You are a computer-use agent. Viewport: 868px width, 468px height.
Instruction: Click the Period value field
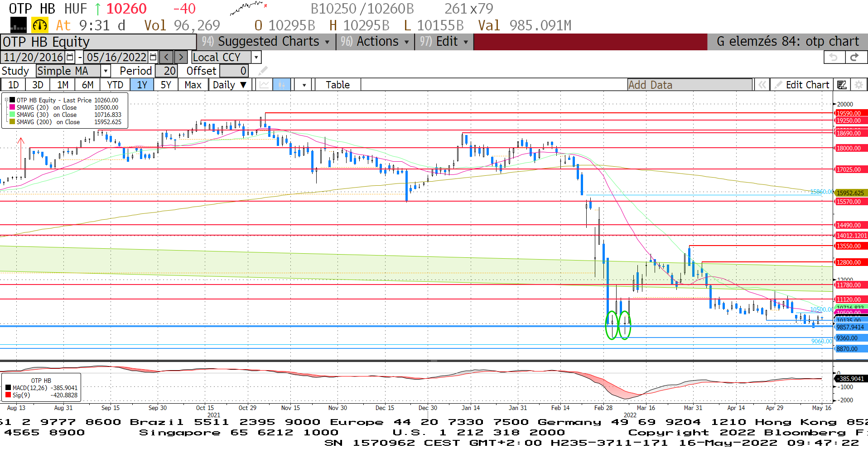coord(166,71)
